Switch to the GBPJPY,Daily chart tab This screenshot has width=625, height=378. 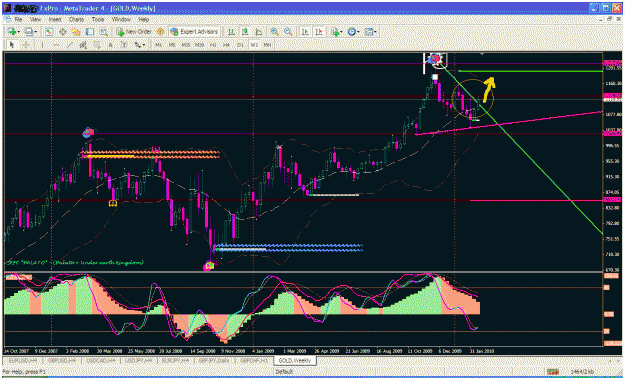click(215, 361)
